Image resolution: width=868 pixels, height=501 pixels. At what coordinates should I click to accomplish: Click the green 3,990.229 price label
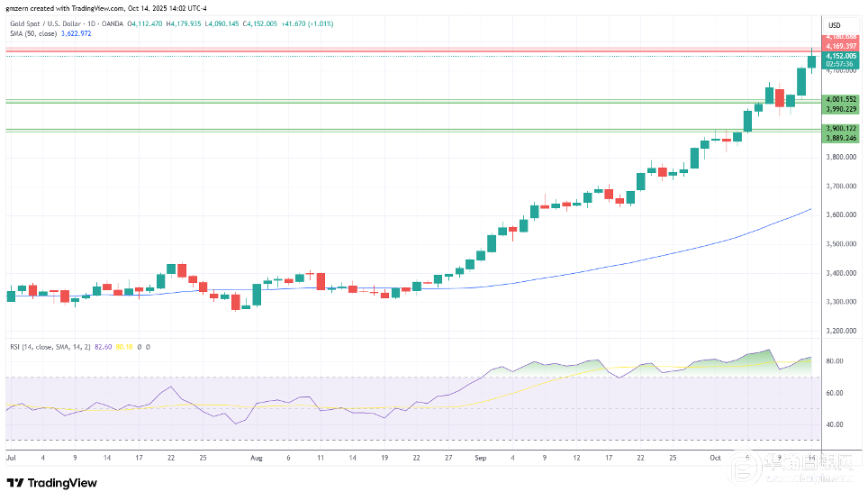click(x=842, y=108)
